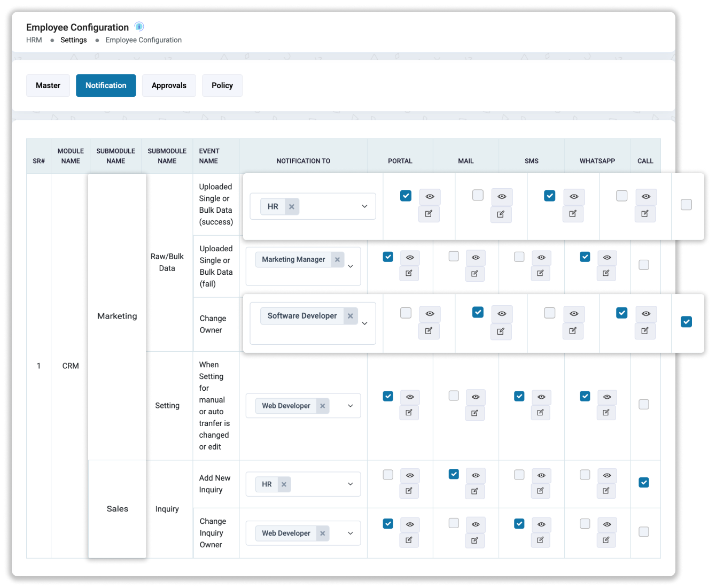
Task: Remove the HR tag from Add New Inquiry notification
Action: 285,484
